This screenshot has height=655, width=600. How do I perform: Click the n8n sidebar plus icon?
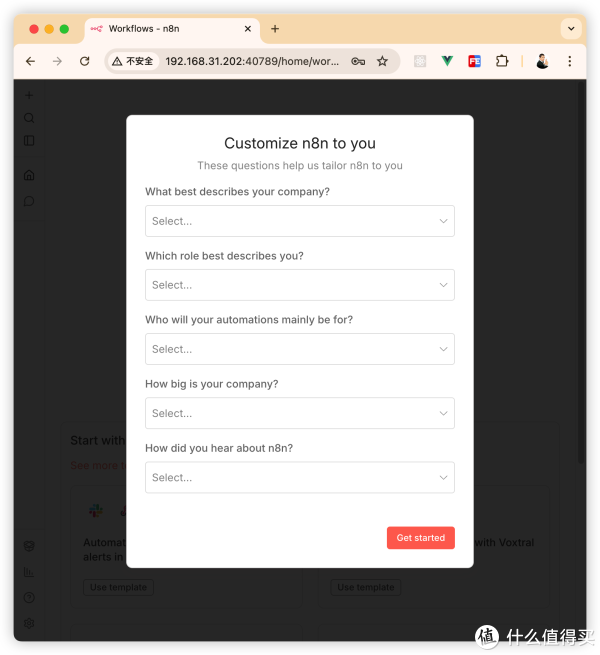pyautogui.click(x=29, y=96)
